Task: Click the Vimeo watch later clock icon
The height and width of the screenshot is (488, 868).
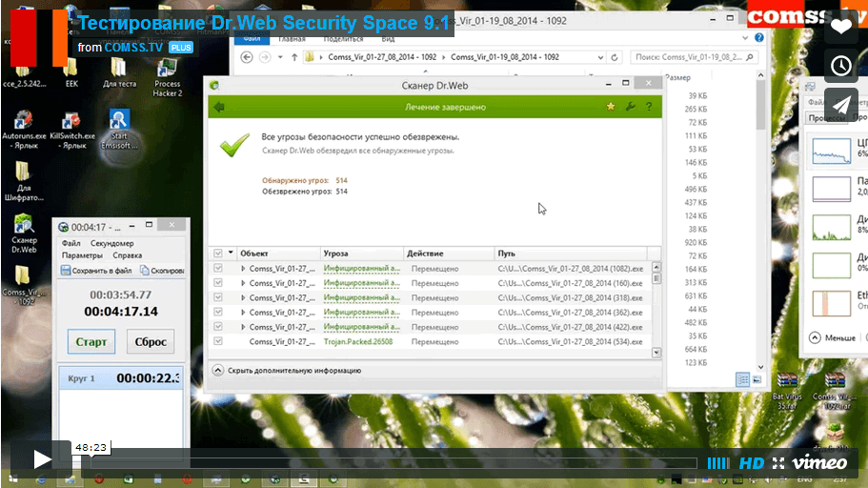Action: click(x=841, y=66)
